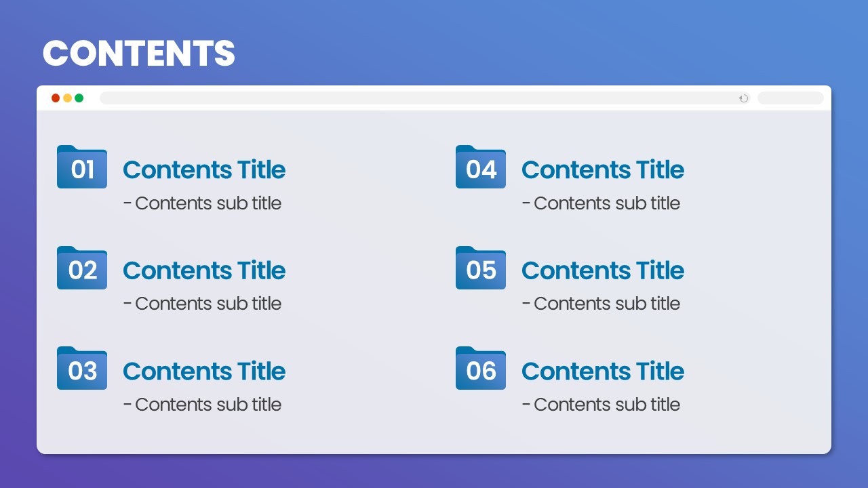
Task: Select the Contents Title beside folder 03
Action: point(204,371)
